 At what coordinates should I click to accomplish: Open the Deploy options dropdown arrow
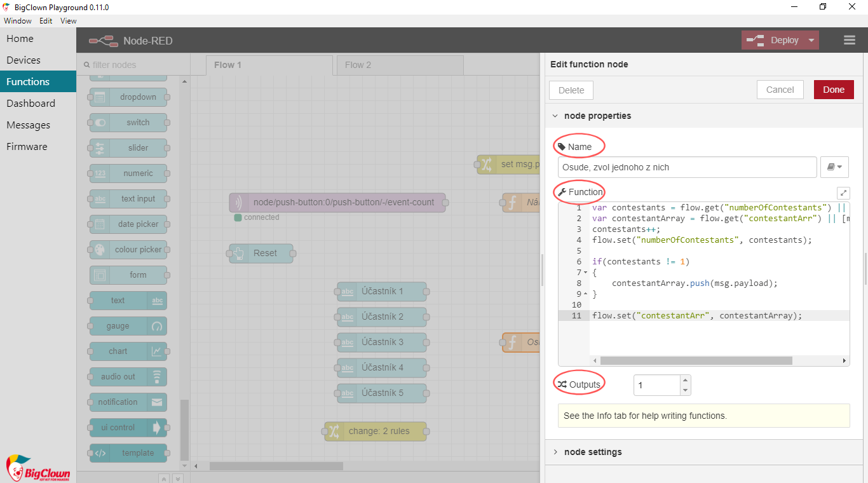(811, 40)
